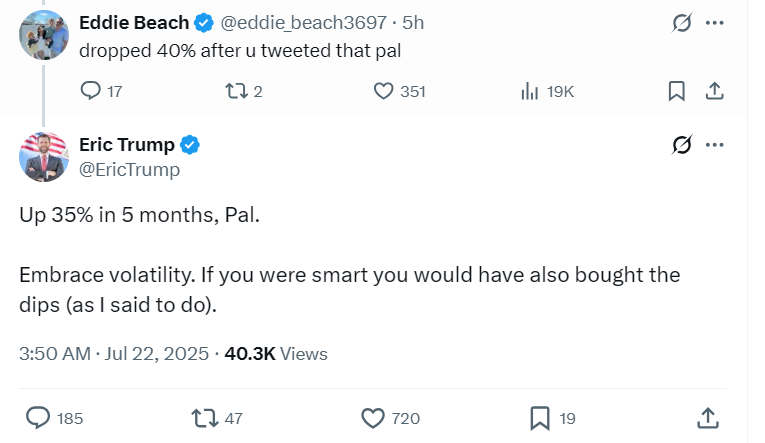Reply to Eddie Beach's tweet
Screen dimensions: 765x443
coord(91,91)
